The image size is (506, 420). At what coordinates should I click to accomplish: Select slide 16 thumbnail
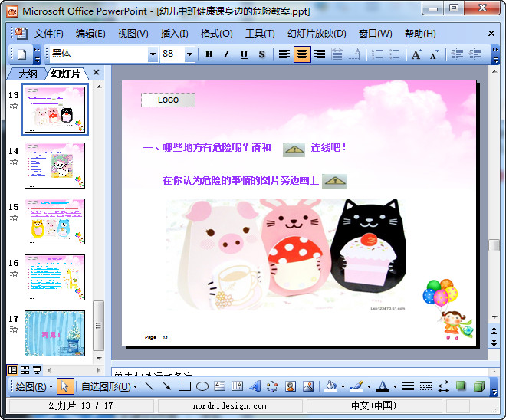[55, 277]
